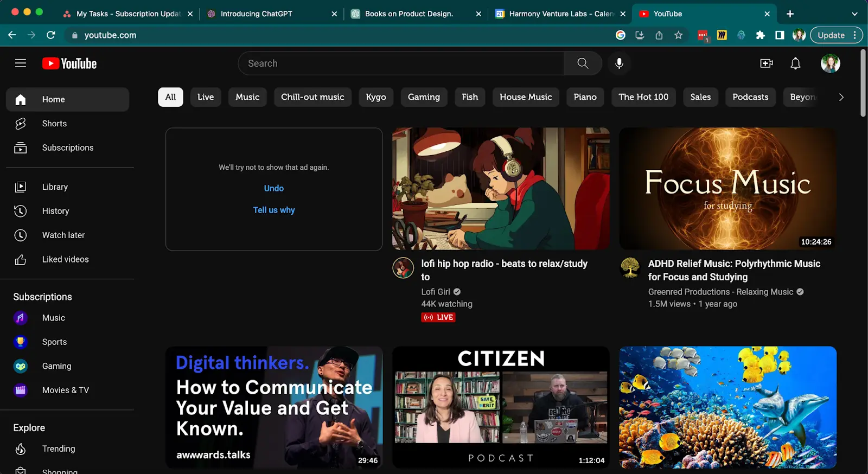Open Movies & TV channel
The width and height of the screenshot is (868, 474).
tap(67, 390)
